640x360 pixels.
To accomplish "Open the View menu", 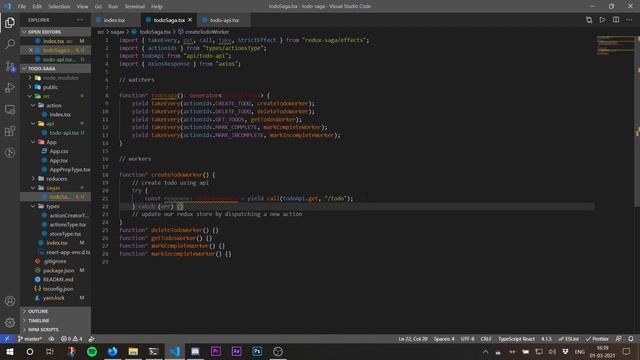I will tap(82, 6).
